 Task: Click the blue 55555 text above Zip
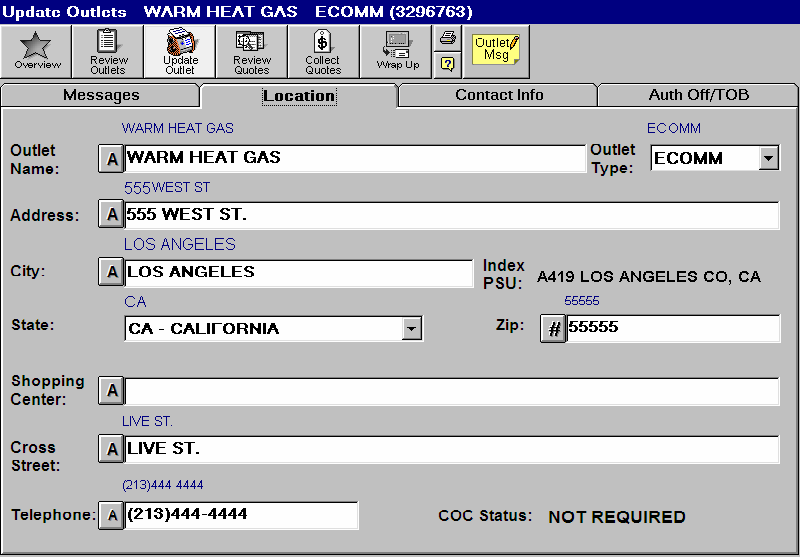582,301
